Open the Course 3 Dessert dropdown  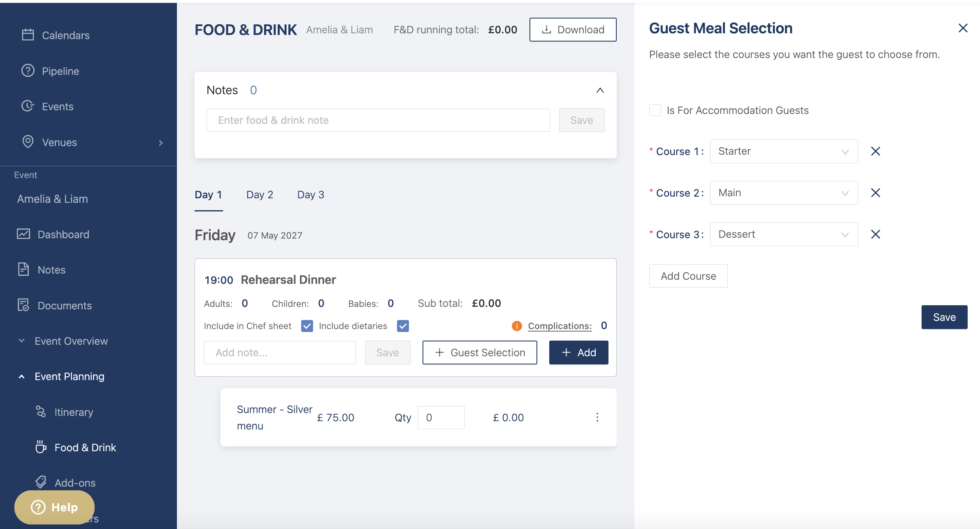(x=784, y=234)
